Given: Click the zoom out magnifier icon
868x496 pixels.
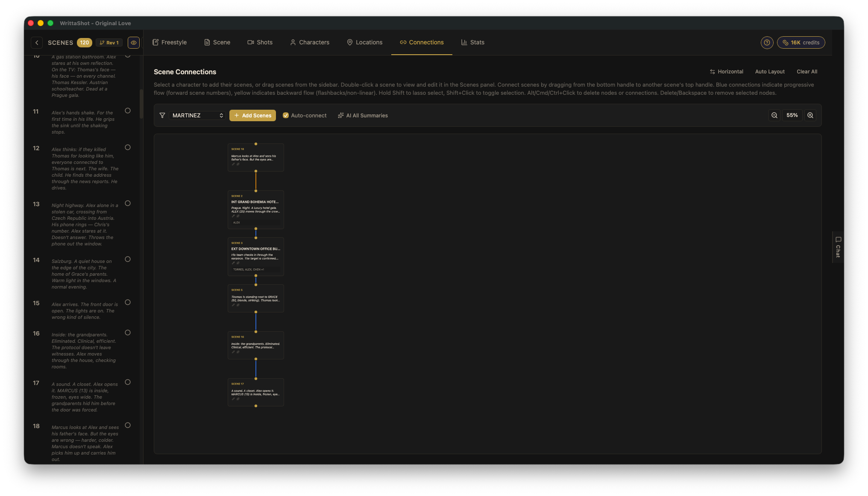Looking at the screenshot, I should (774, 116).
